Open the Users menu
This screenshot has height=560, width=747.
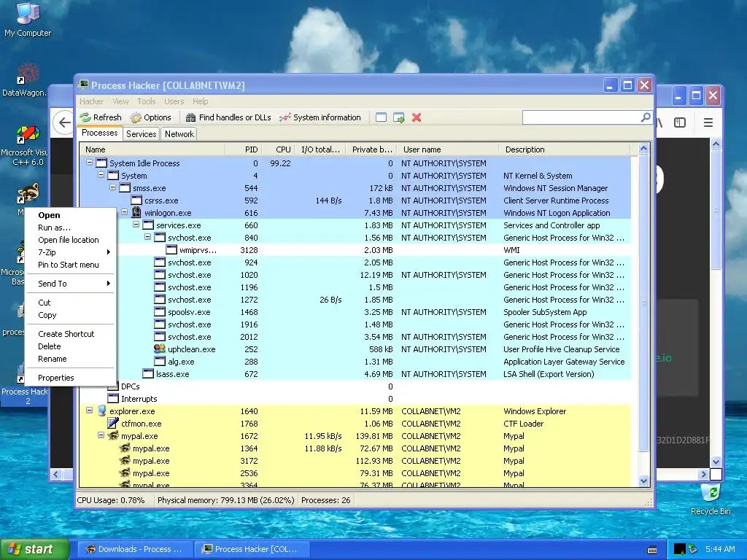tap(174, 101)
